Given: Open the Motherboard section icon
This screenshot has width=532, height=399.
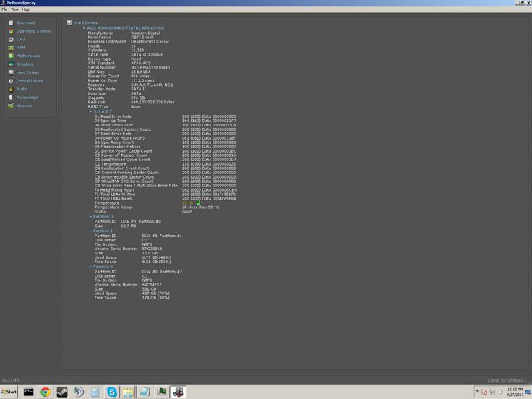Looking at the screenshot, I should tap(11, 56).
